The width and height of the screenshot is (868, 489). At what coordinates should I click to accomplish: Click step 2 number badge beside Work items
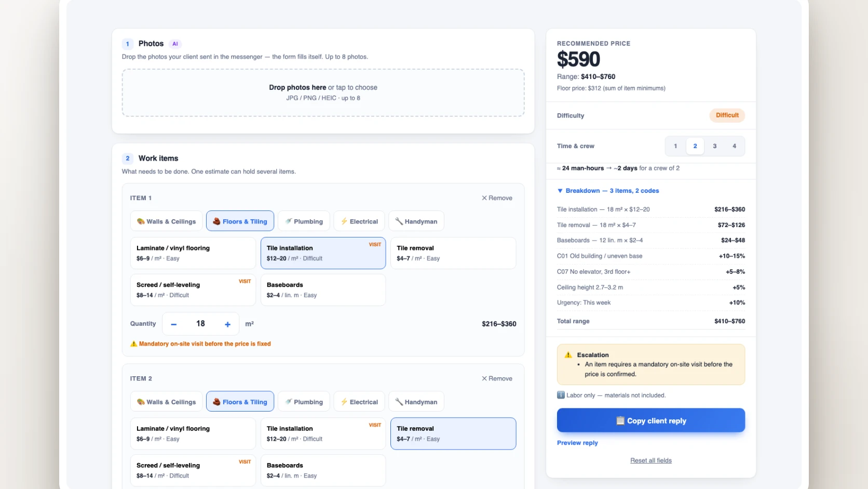(x=128, y=158)
